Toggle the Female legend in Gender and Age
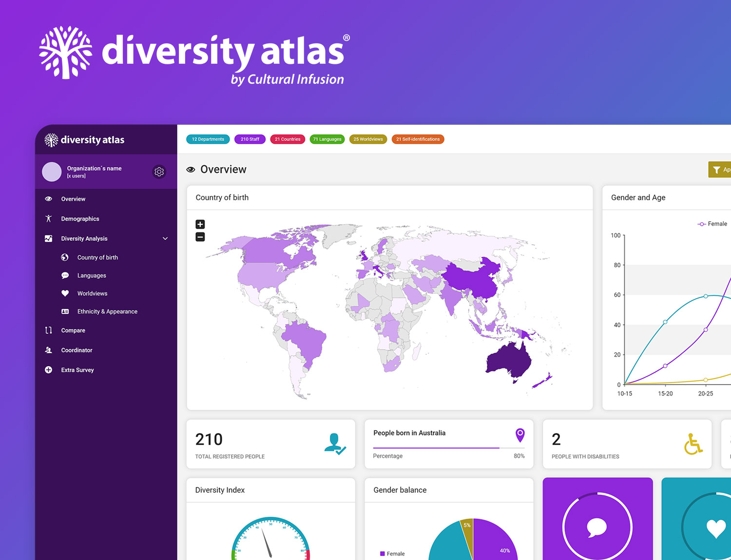 point(712,224)
